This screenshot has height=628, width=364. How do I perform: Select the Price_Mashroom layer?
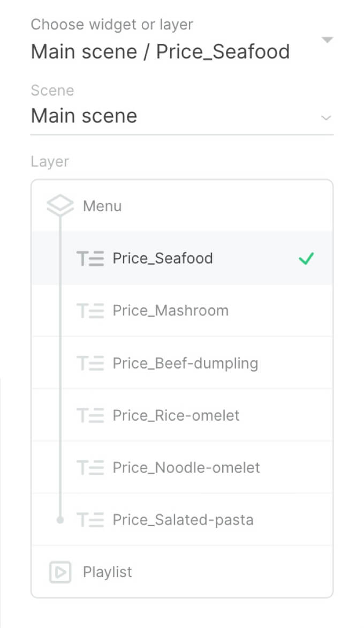170,310
